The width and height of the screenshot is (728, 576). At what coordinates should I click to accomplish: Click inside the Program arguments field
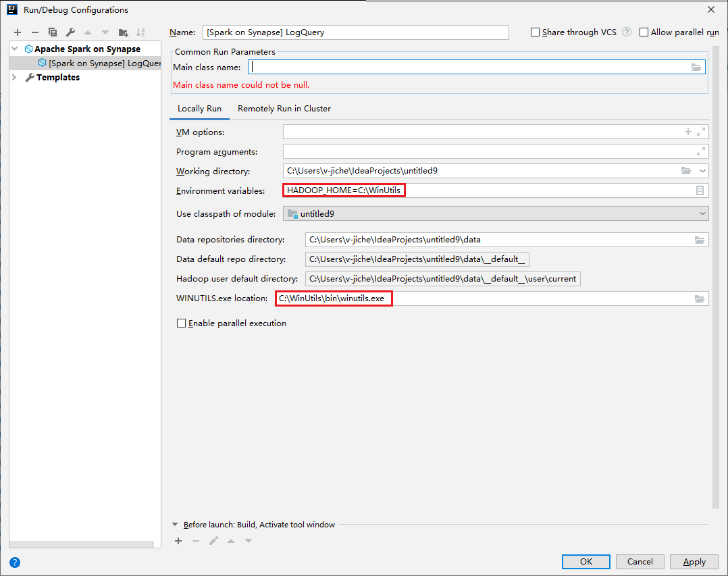point(473,151)
